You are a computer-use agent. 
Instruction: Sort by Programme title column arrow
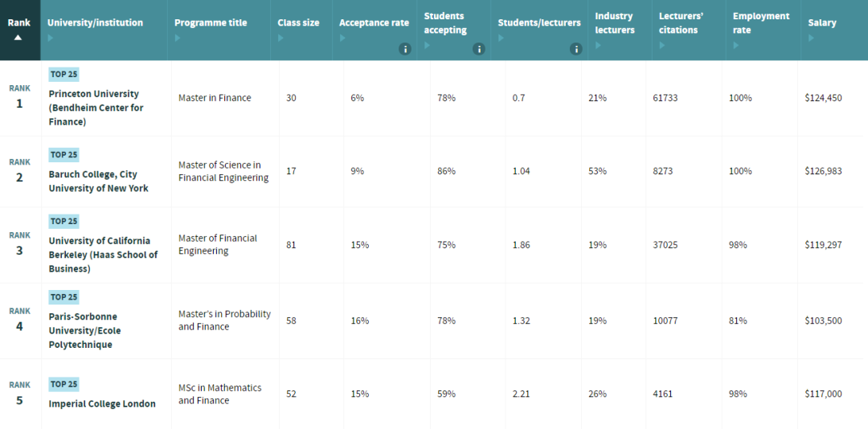pos(178,38)
